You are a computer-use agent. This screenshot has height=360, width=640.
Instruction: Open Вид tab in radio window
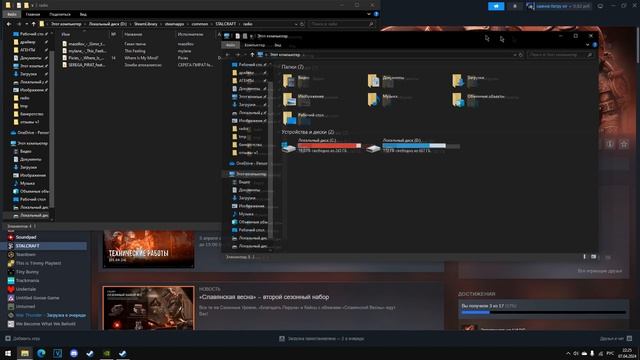point(83,14)
